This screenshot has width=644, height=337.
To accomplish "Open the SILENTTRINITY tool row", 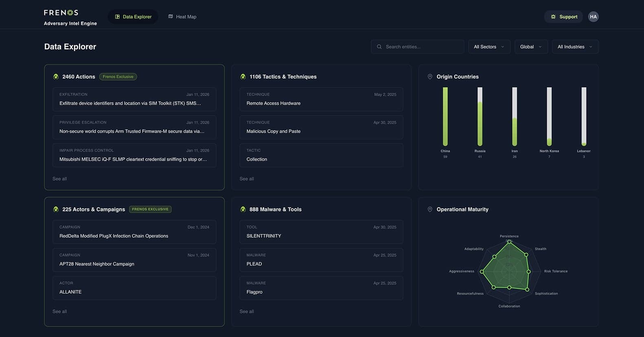I will 321,232.
